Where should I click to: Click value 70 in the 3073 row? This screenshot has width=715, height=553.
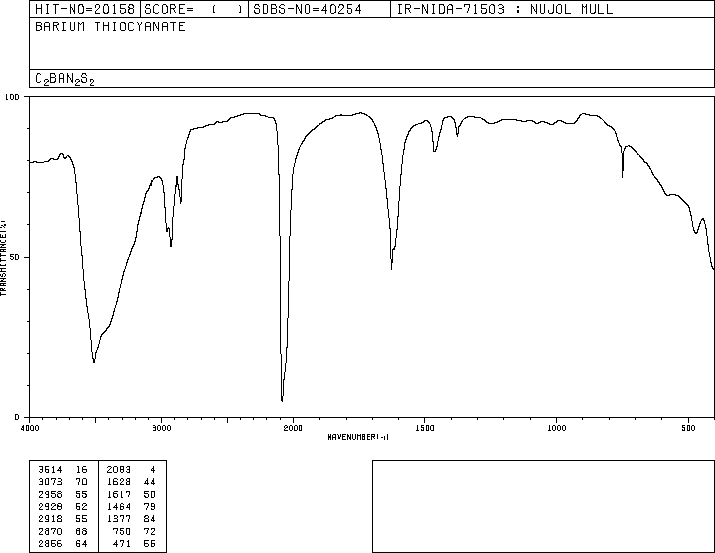click(x=81, y=482)
